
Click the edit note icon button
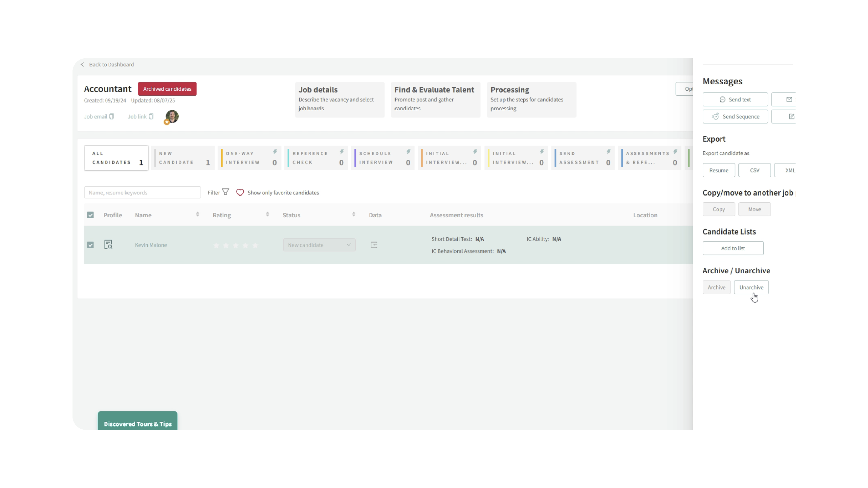[791, 117]
